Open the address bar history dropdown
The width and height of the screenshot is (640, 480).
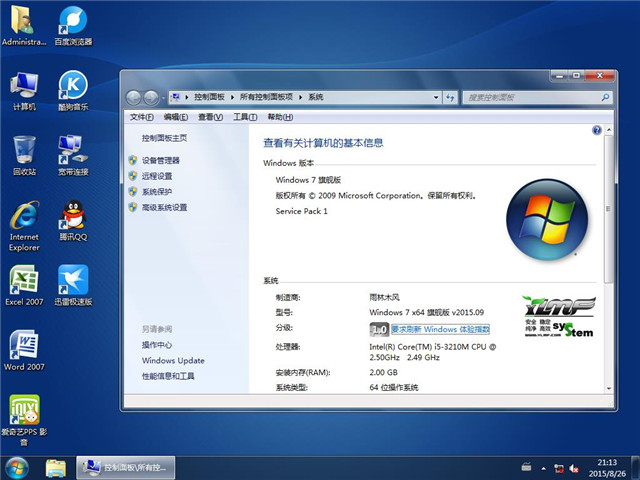click(436, 97)
